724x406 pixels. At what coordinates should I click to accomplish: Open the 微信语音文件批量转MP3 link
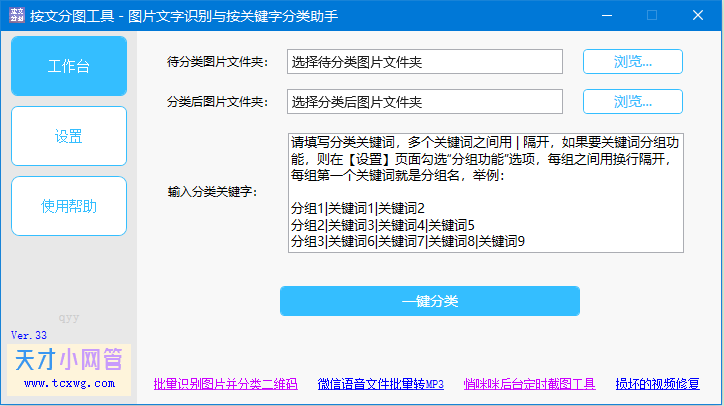pos(380,384)
